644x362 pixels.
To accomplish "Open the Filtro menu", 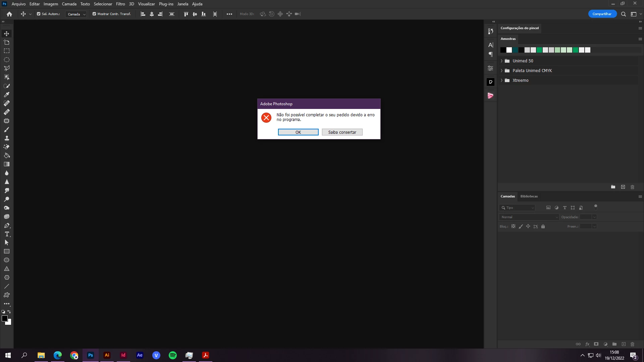I will click(x=120, y=4).
